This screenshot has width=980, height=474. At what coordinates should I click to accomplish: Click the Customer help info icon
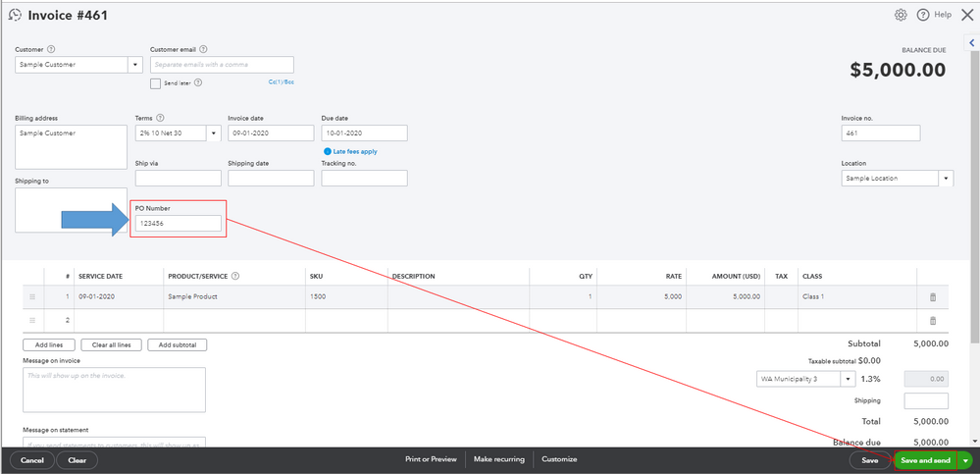[x=51, y=49]
